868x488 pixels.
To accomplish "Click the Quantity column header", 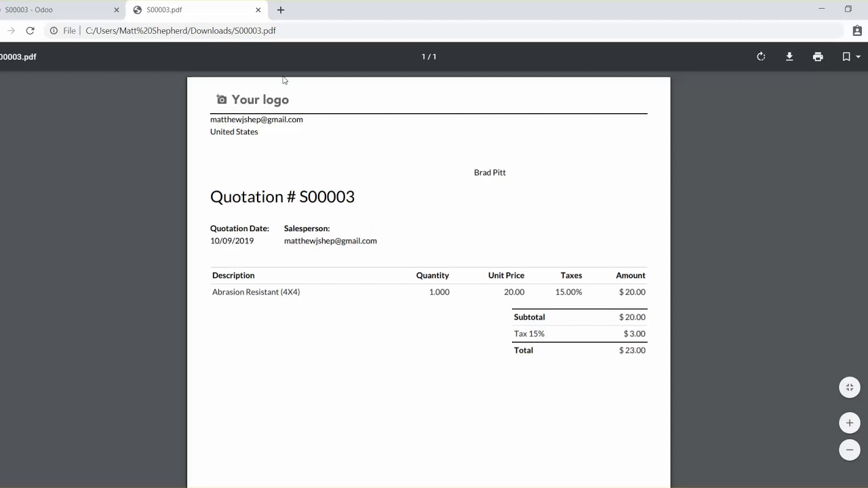I will tap(433, 275).
